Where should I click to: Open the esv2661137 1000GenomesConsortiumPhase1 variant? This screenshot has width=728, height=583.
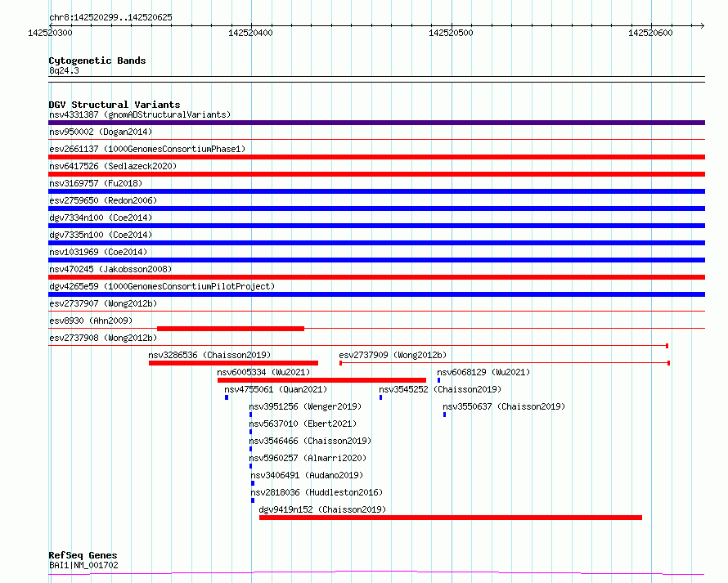[146, 149]
